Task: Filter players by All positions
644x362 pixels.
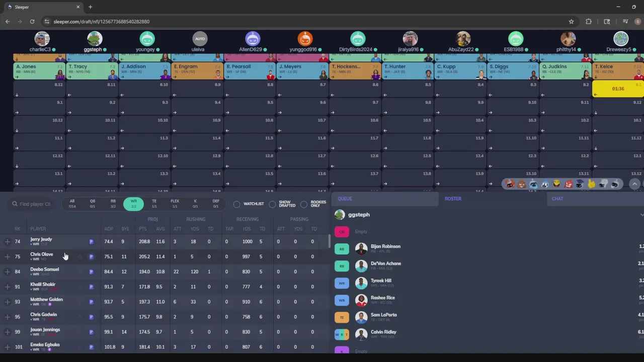Action: point(72,204)
